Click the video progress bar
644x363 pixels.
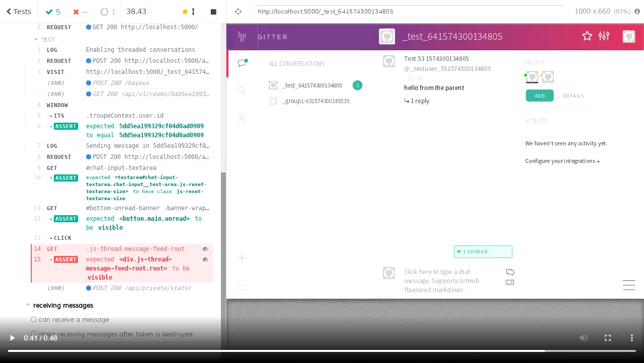(x=322, y=351)
